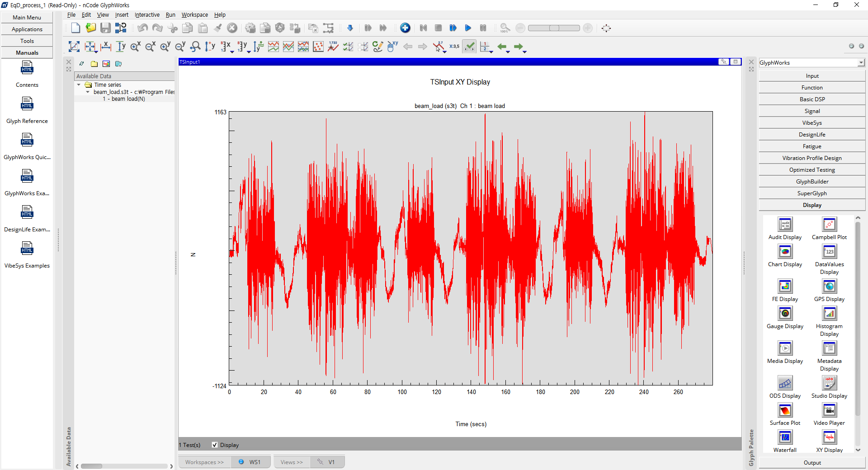Open the XY Display glyph
Screen dimensions: 868x470
(829, 441)
